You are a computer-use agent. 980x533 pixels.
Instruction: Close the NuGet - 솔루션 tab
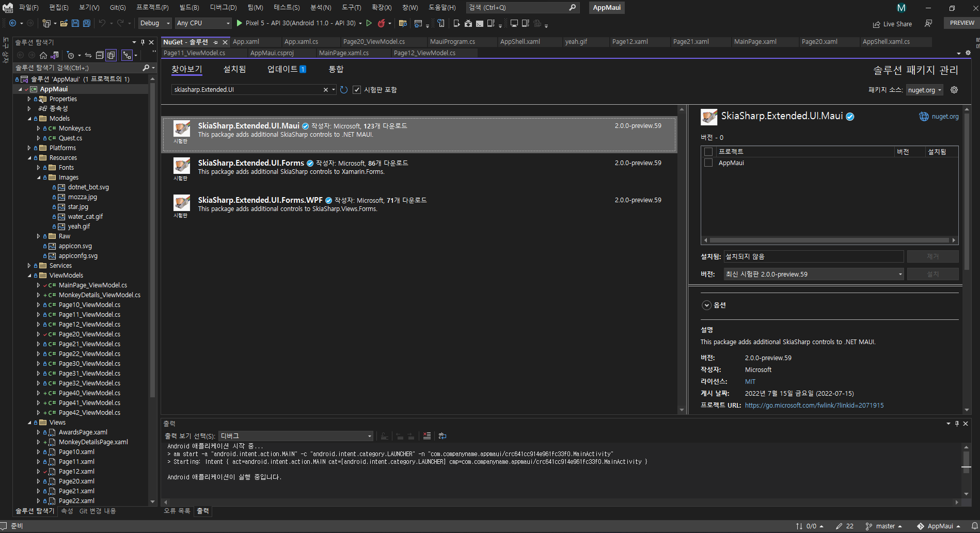225,42
